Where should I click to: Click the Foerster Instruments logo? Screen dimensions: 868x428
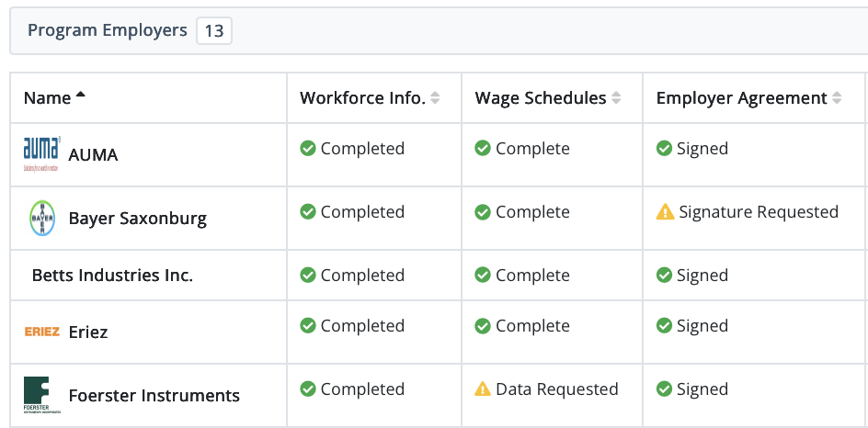[42, 395]
